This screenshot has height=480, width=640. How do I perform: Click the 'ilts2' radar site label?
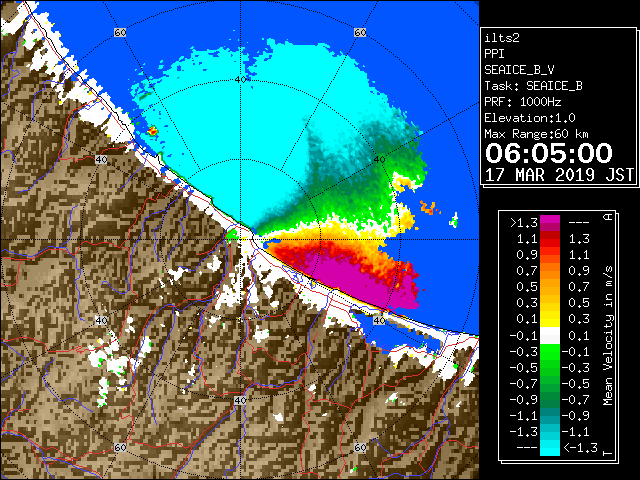[502, 38]
